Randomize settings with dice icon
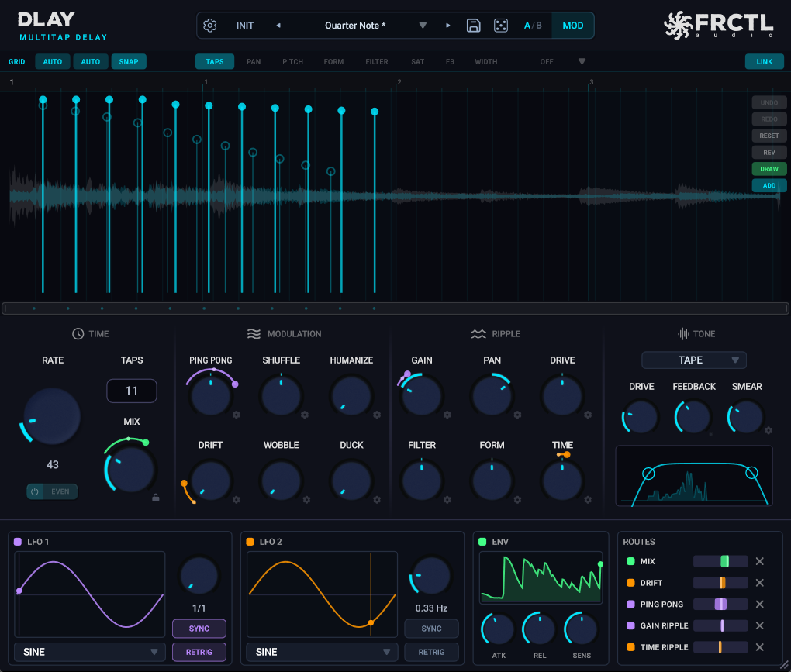The width and height of the screenshot is (791, 672). pyautogui.click(x=500, y=26)
